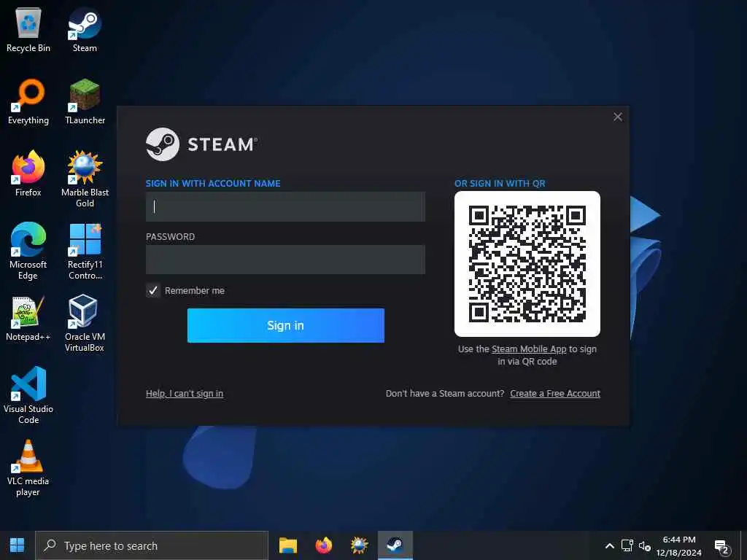This screenshot has height=560, width=747.
Task: Select the Notepad++ desktop shortcut
Action: point(28,319)
